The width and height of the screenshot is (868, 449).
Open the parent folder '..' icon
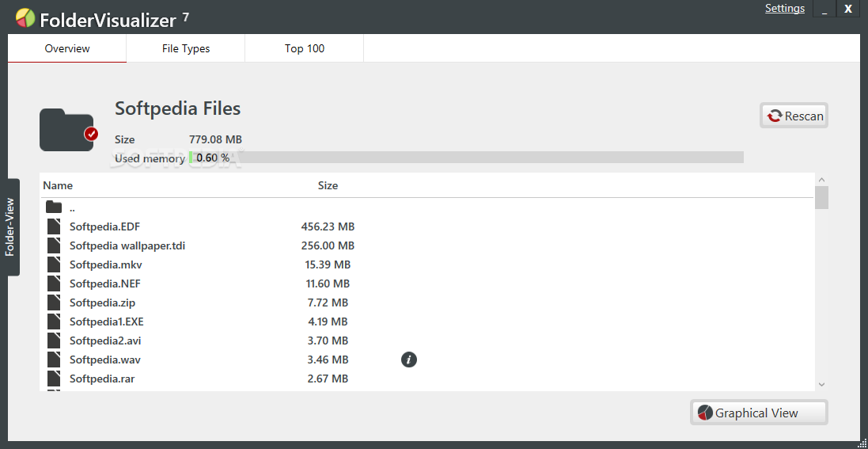coord(54,207)
